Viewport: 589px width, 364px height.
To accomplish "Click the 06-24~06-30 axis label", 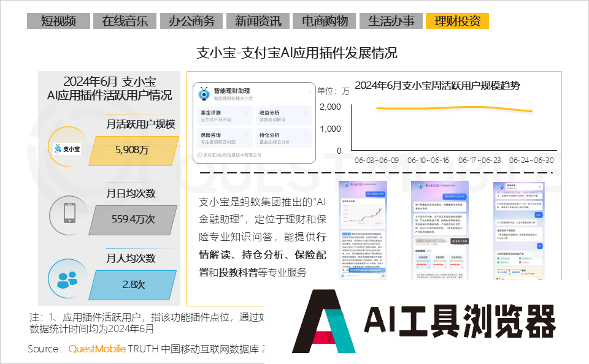I will click(531, 161).
